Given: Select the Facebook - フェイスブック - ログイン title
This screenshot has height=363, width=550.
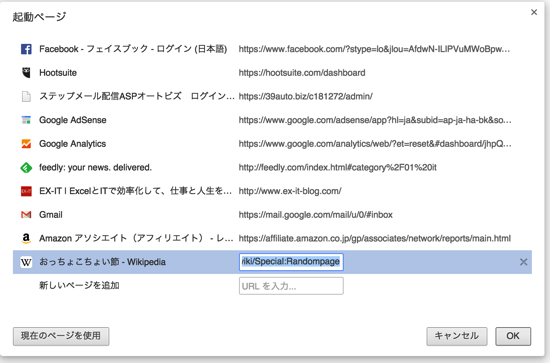Looking at the screenshot, I should coord(133,49).
